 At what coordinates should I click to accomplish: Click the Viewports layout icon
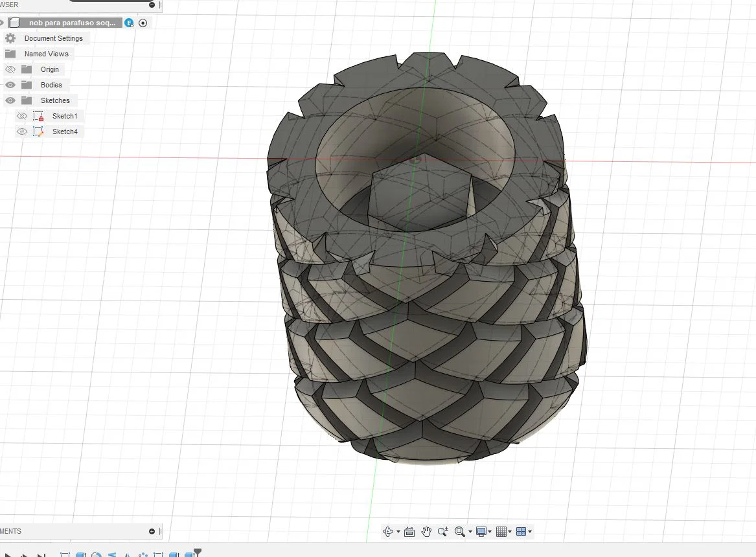tap(521, 532)
